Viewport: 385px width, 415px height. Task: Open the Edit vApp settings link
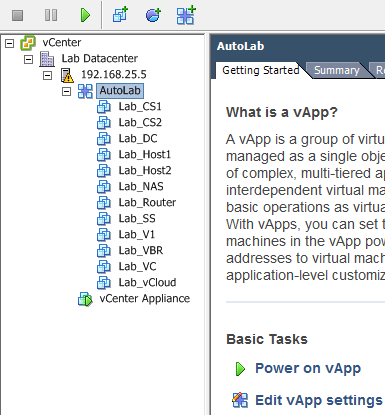pos(319,400)
